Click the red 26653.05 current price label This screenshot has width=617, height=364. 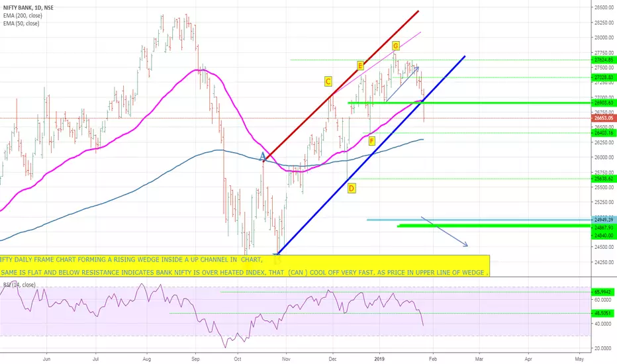pyautogui.click(x=604, y=118)
